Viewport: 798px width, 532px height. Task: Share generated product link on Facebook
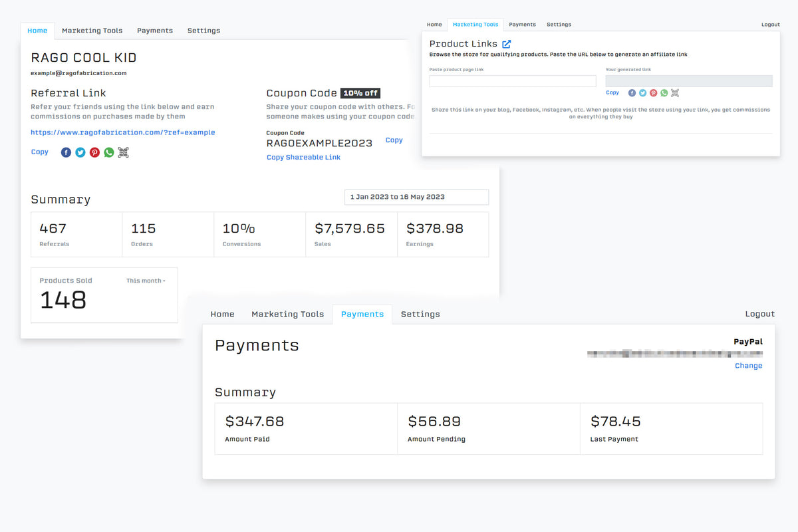pos(632,93)
